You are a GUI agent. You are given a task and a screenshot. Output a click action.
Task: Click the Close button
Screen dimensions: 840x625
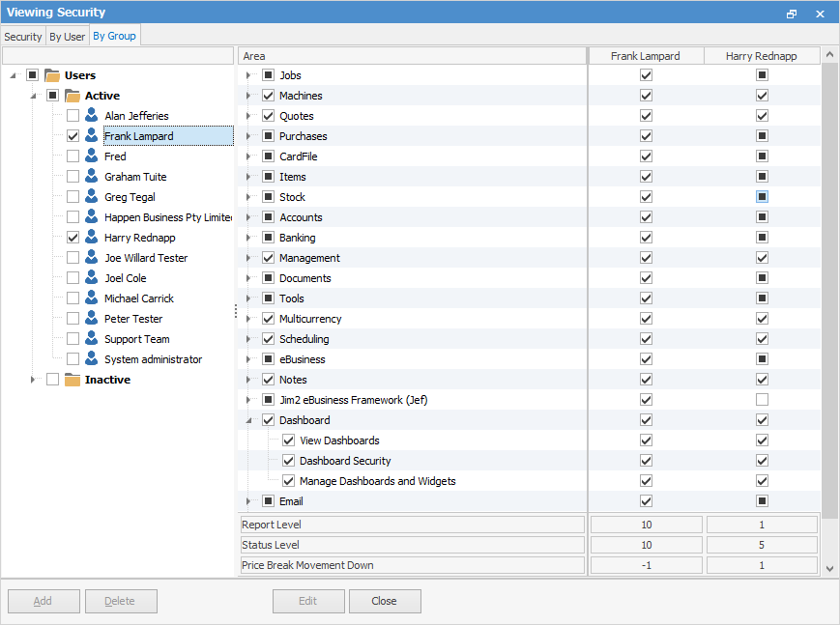[x=384, y=601]
